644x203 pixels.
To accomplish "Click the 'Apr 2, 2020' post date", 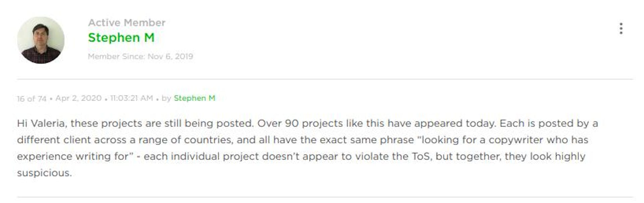I will click(78, 98).
